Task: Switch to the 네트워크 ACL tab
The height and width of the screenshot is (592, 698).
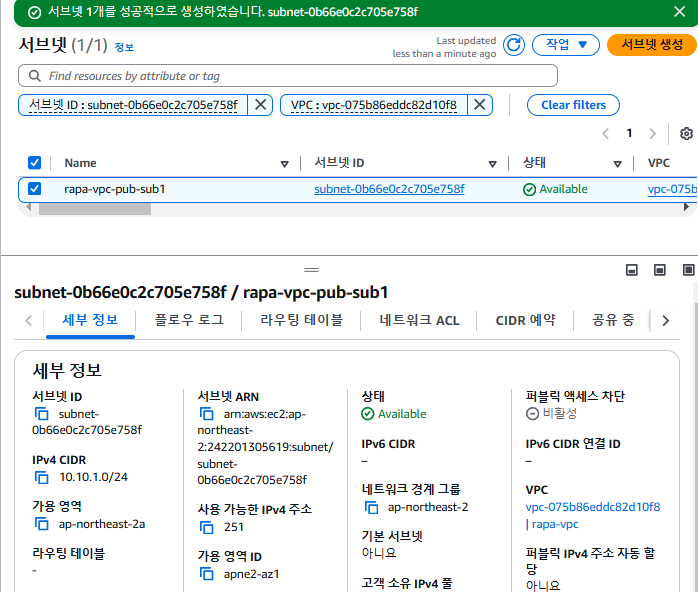Action: point(419,320)
